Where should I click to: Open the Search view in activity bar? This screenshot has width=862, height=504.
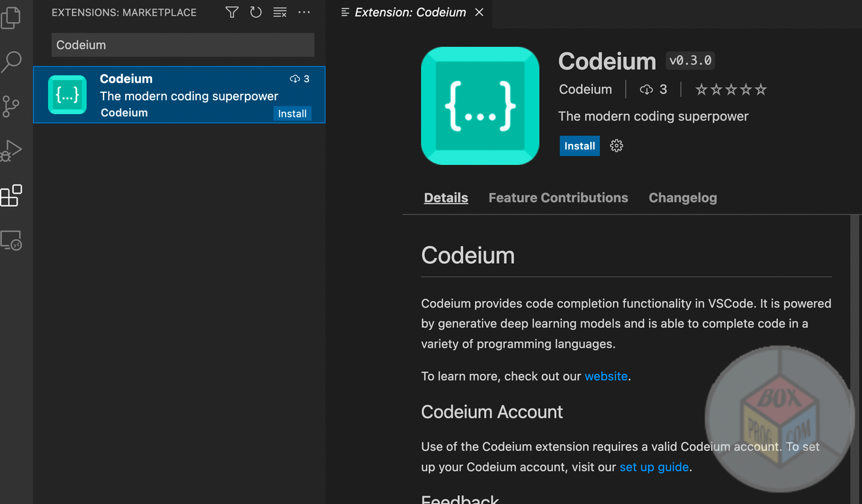(x=11, y=62)
